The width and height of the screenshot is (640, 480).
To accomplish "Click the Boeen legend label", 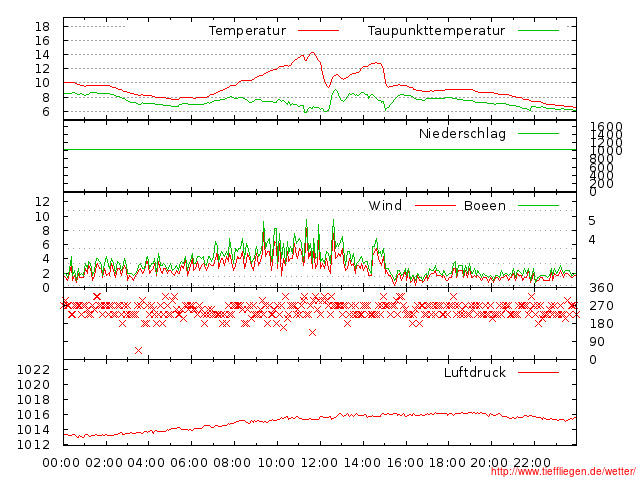I will [x=485, y=205].
